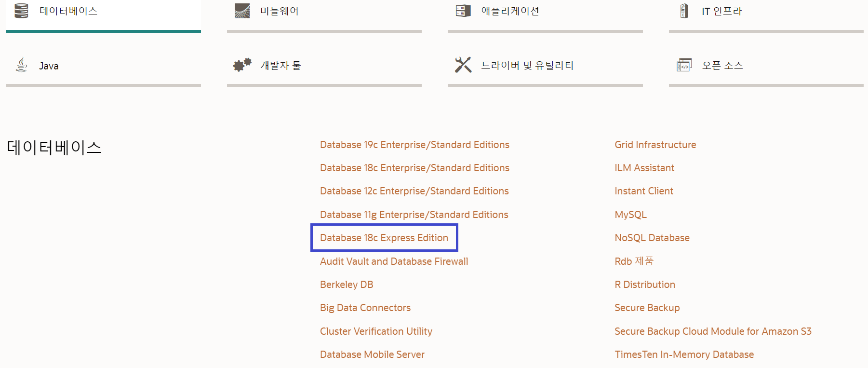
Task: Click the database stack icon
Action: 21,11
